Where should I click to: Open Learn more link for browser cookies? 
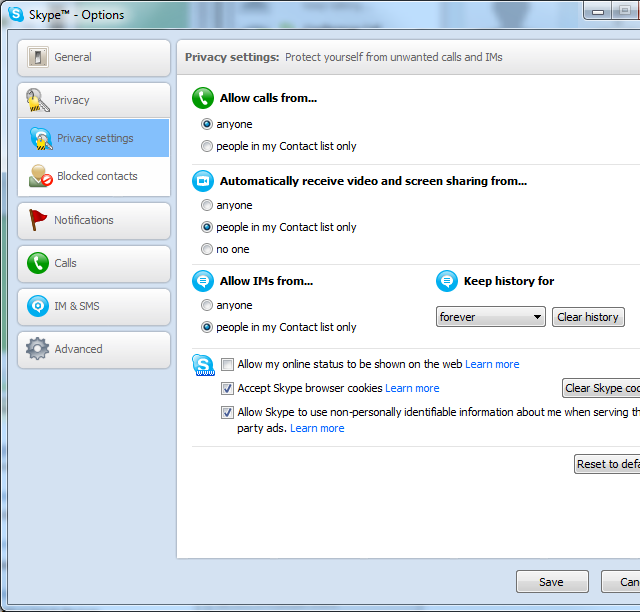click(x=412, y=388)
